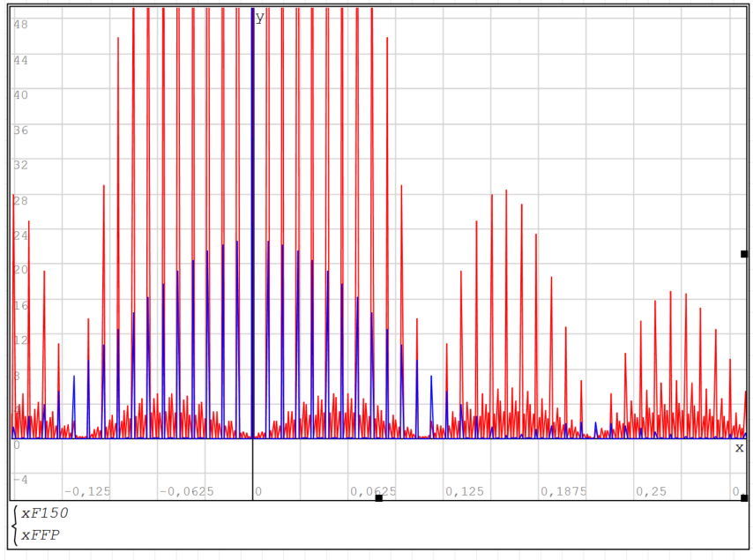This screenshot has width=753, height=560.
Task: Click the -4 tick label on y-axis
Action: [20, 479]
